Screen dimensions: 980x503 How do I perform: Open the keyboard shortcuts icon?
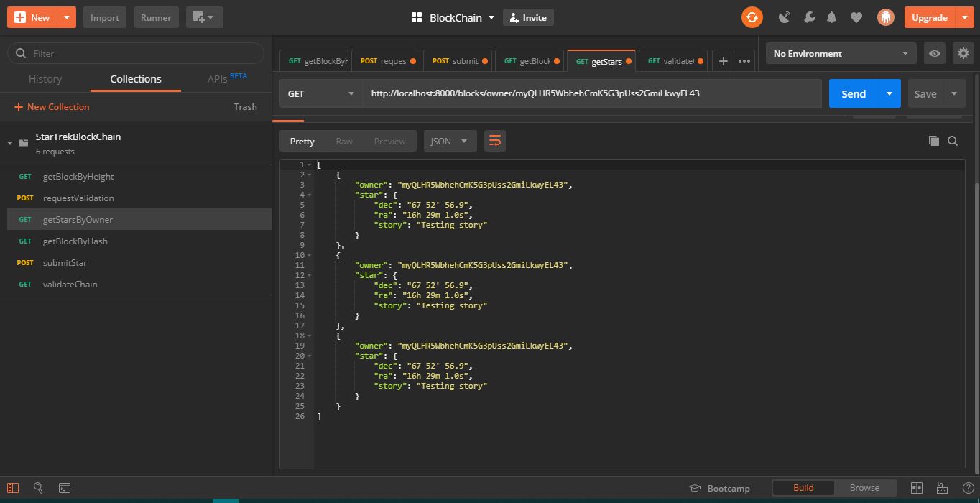(943, 487)
